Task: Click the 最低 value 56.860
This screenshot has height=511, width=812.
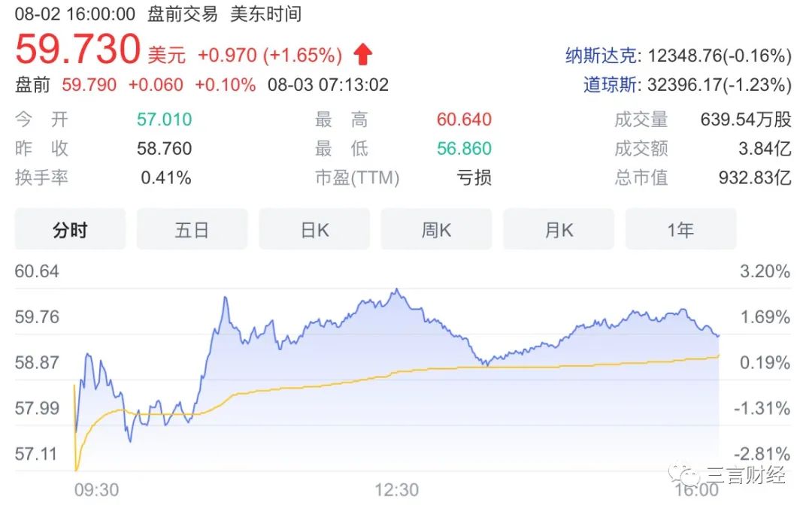Action: (464, 149)
